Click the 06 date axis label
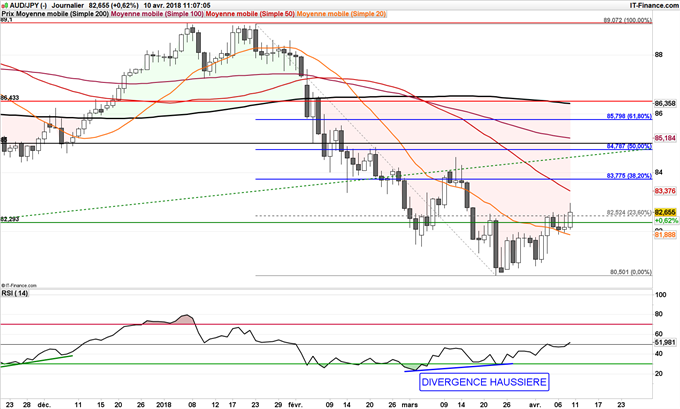Image resolution: width=680 pixels, height=409 pixels. click(559, 405)
